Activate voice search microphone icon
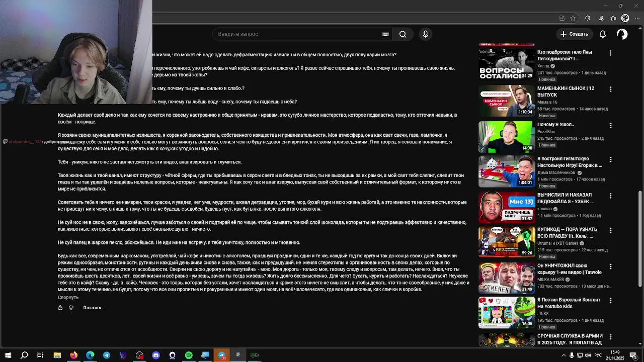 click(x=426, y=34)
